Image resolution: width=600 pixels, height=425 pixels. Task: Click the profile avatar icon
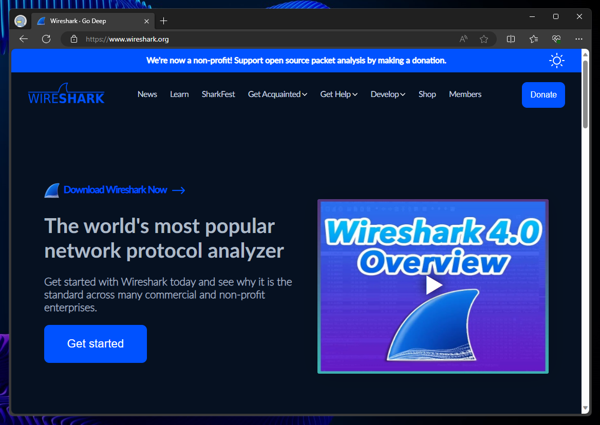(x=20, y=21)
